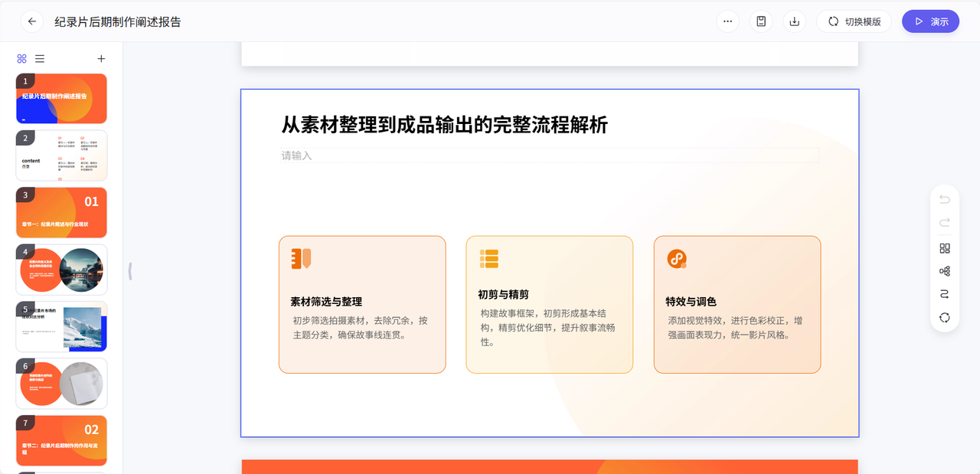The width and height of the screenshot is (980, 474).
Task: Select slide 3 chapter 01 thumbnail
Action: [61, 213]
